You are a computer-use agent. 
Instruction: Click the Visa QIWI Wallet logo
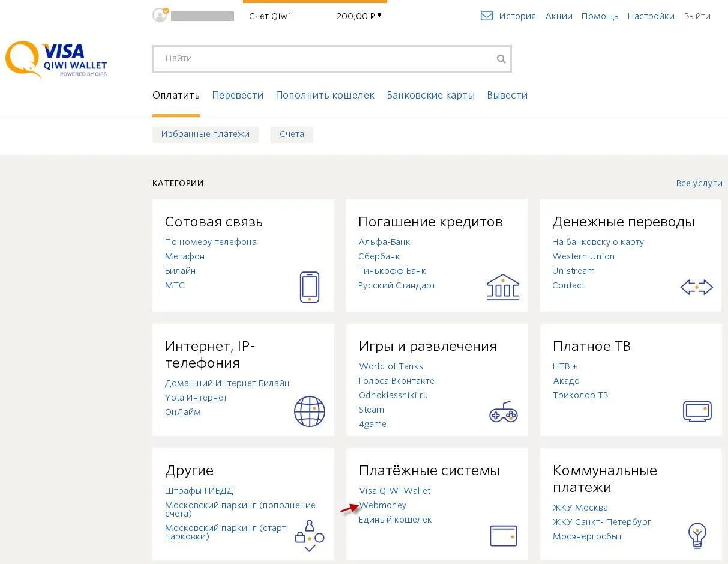point(56,59)
